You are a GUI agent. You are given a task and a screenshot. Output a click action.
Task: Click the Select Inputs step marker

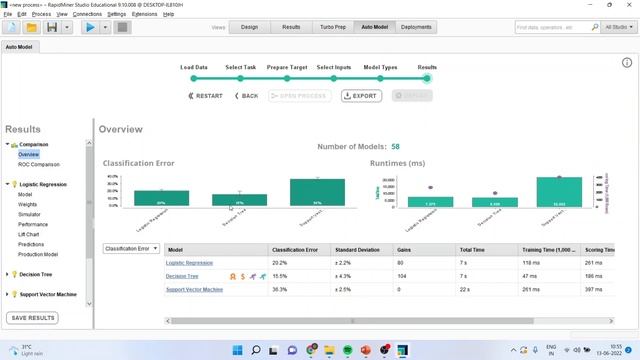[x=334, y=78]
